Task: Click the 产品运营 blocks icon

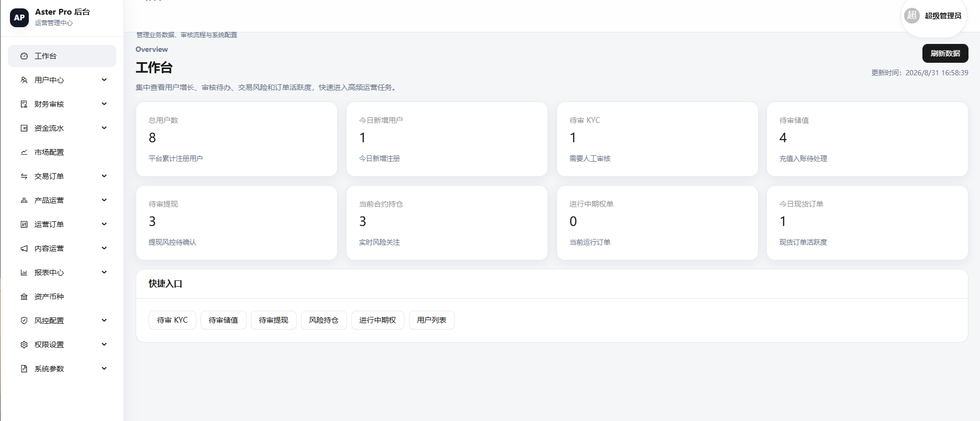Action: pyautogui.click(x=24, y=200)
